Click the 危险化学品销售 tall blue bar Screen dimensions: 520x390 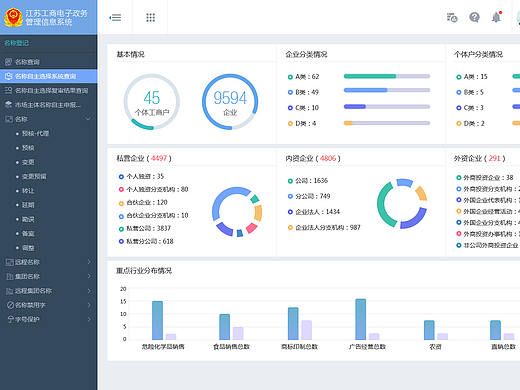coord(157,320)
